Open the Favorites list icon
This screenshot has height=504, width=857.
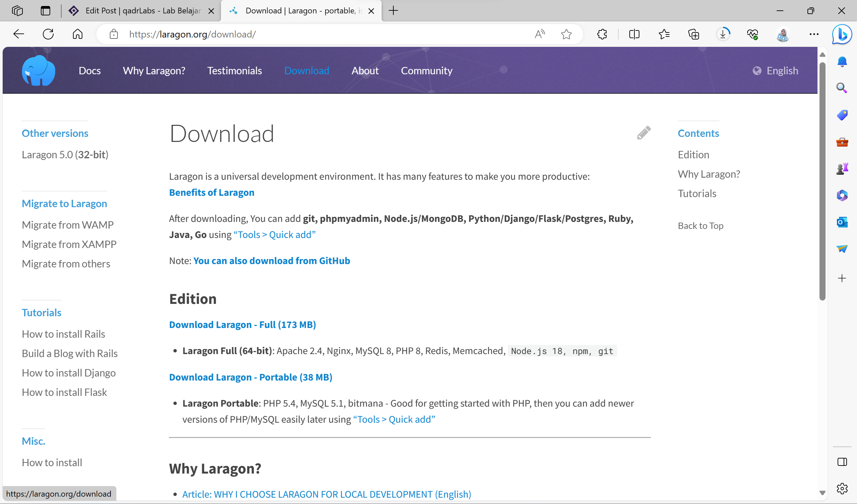click(664, 34)
